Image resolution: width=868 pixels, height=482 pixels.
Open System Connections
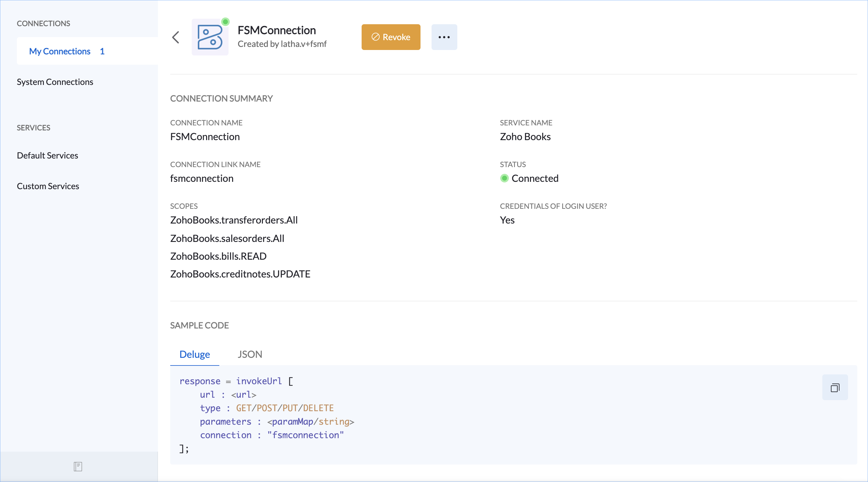pos(55,82)
